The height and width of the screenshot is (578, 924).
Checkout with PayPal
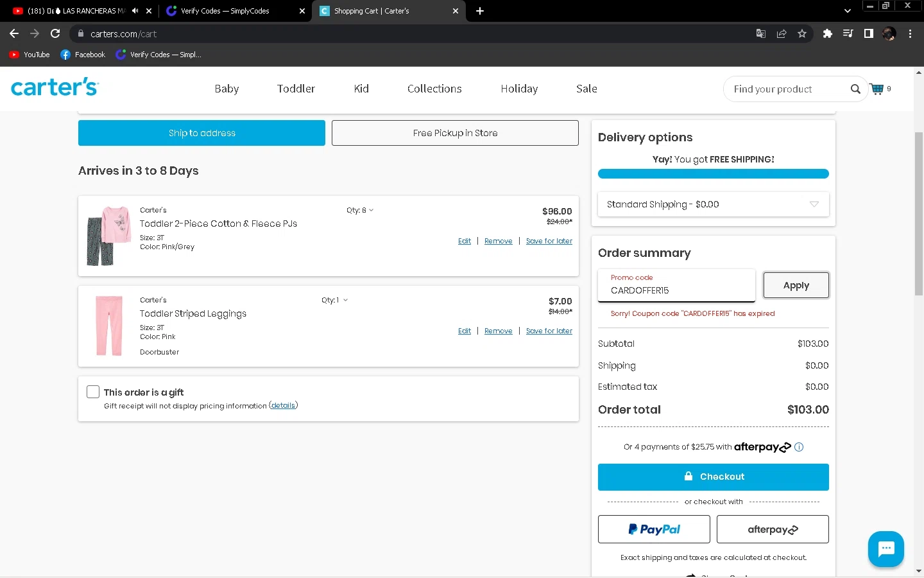pyautogui.click(x=654, y=529)
